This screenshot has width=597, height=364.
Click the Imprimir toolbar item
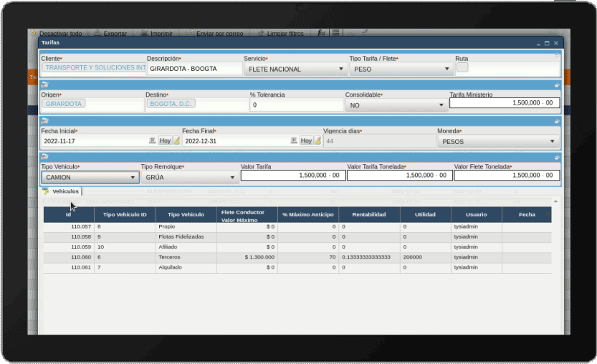point(161,33)
